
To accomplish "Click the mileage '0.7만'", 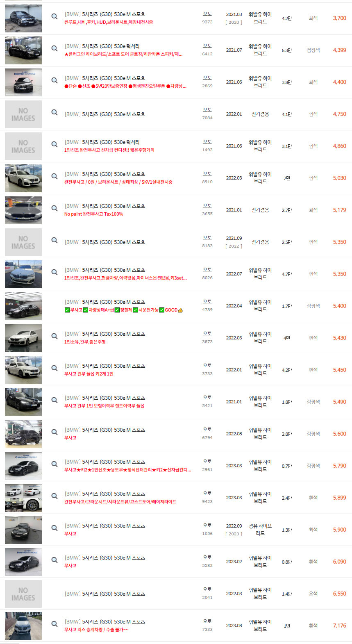I will [287, 466].
